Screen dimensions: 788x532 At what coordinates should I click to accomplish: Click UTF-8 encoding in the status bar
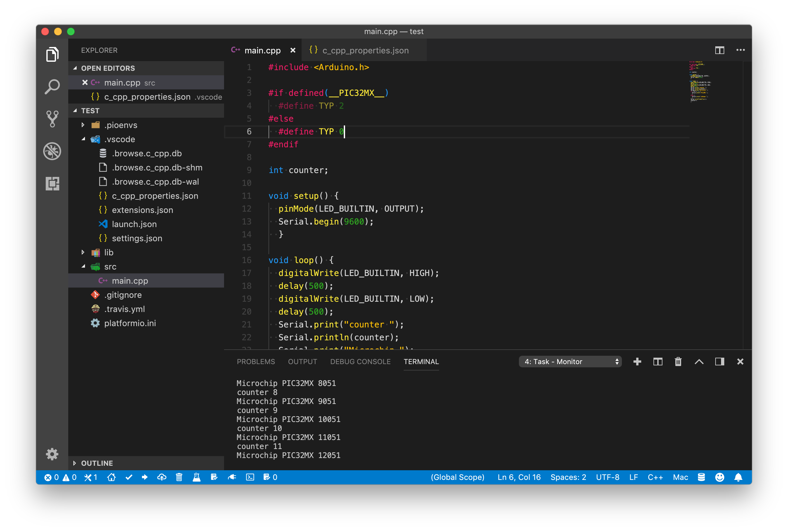pos(607,477)
